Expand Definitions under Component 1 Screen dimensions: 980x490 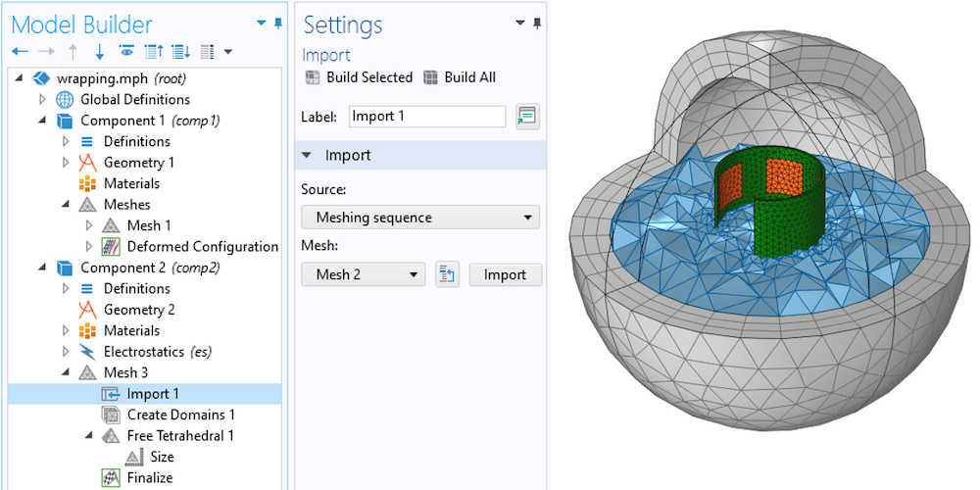click(66, 141)
